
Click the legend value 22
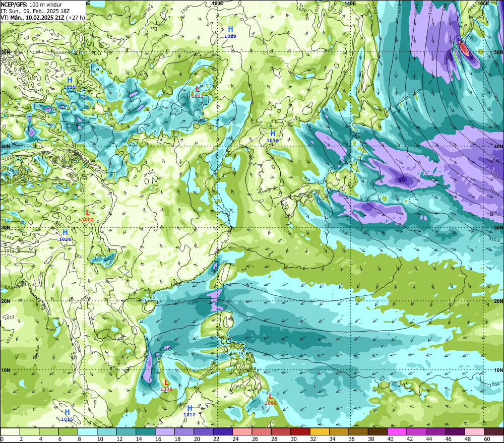click(x=216, y=439)
